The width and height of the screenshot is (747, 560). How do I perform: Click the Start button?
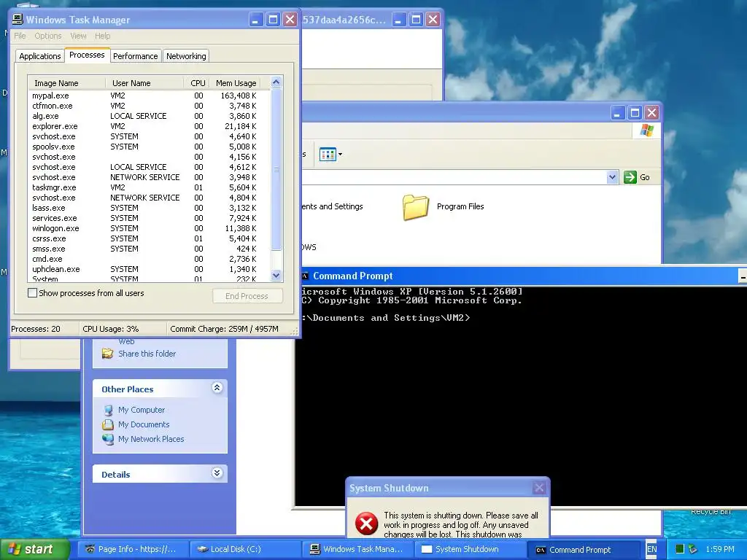pos(34,549)
